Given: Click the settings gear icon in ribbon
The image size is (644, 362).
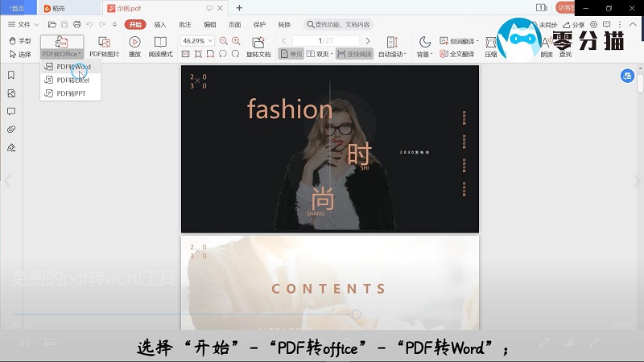Looking at the screenshot, I should click(x=593, y=25).
